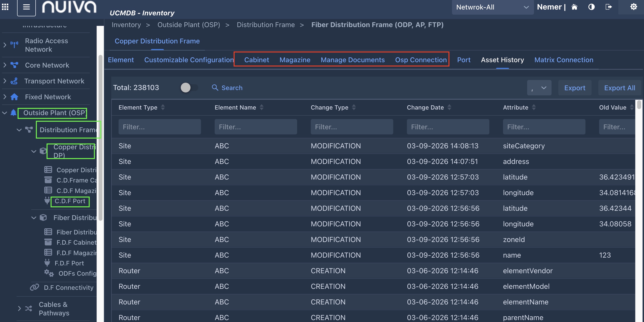Open the apps grid launcher icon
Viewport: 644px width, 322px height.
pyautogui.click(x=5, y=7)
